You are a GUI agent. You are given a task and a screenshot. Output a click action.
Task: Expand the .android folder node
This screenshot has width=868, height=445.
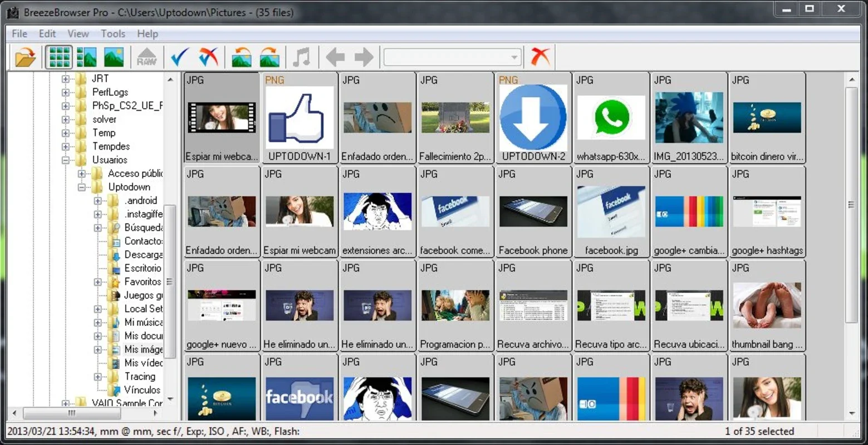click(x=98, y=201)
